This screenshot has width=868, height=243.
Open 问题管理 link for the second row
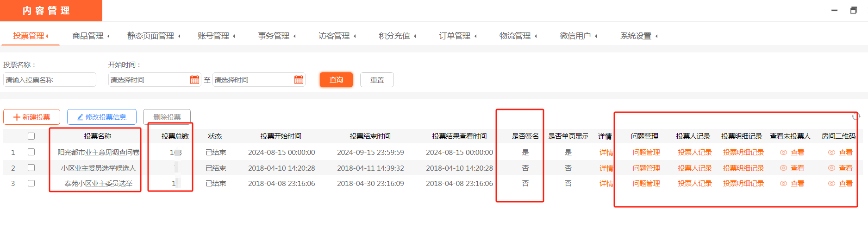click(x=646, y=168)
